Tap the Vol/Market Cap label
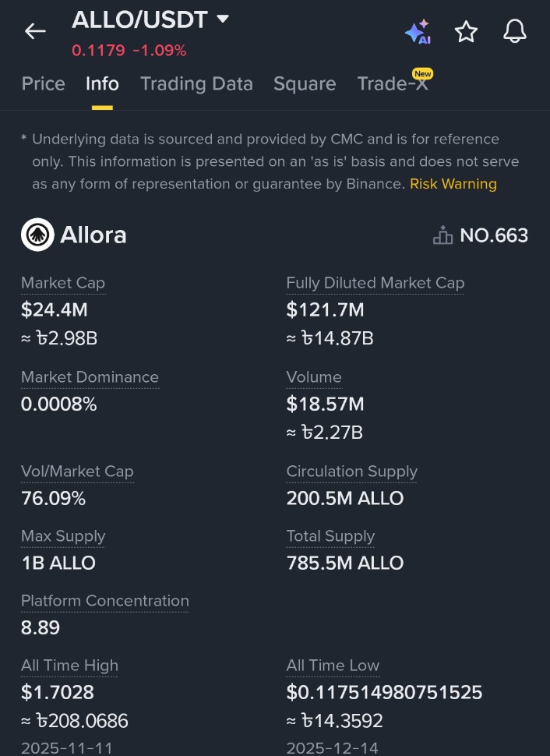 point(77,472)
